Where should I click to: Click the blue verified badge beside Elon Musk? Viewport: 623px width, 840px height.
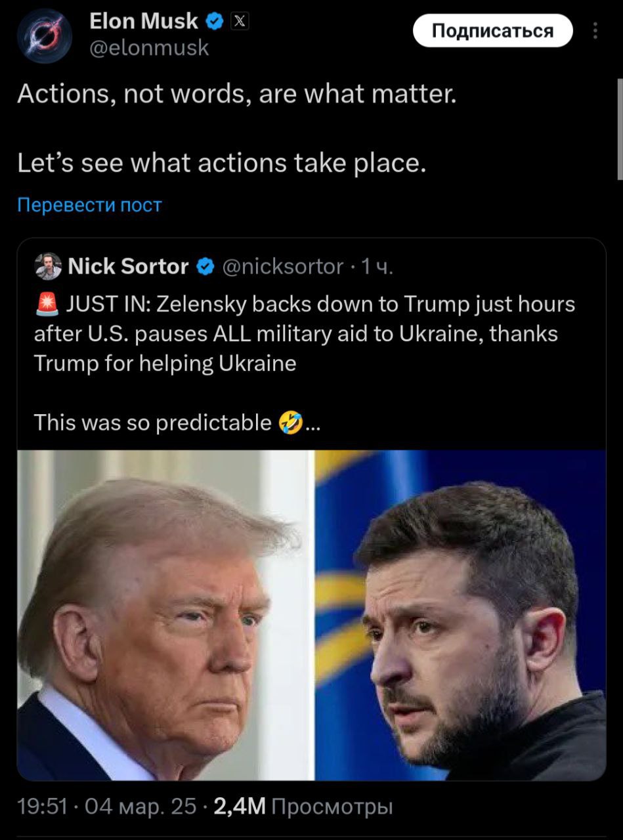214,22
